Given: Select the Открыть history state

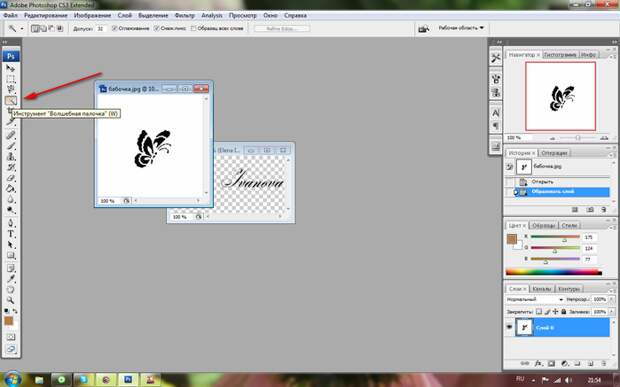Looking at the screenshot, I should 563,182.
